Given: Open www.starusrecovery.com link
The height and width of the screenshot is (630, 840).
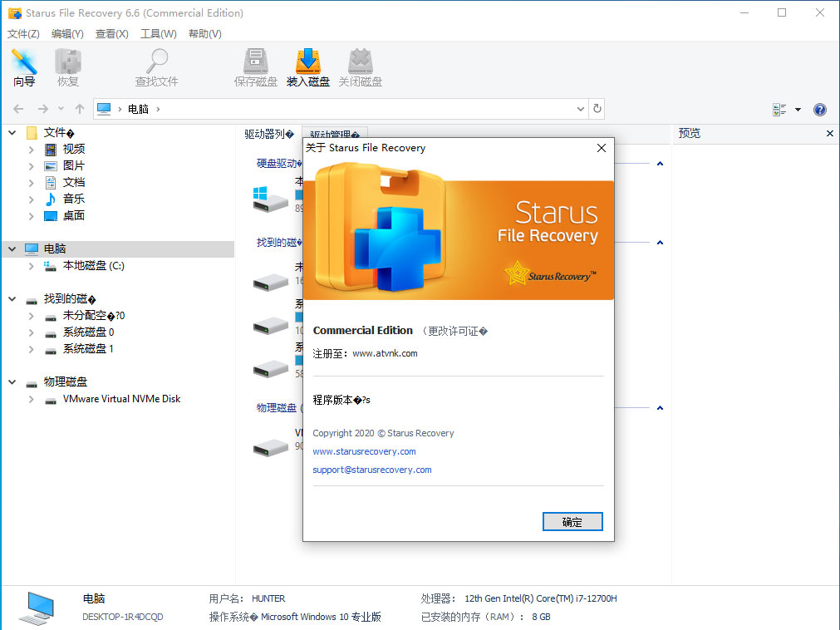Looking at the screenshot, I should tap(364, 451).
